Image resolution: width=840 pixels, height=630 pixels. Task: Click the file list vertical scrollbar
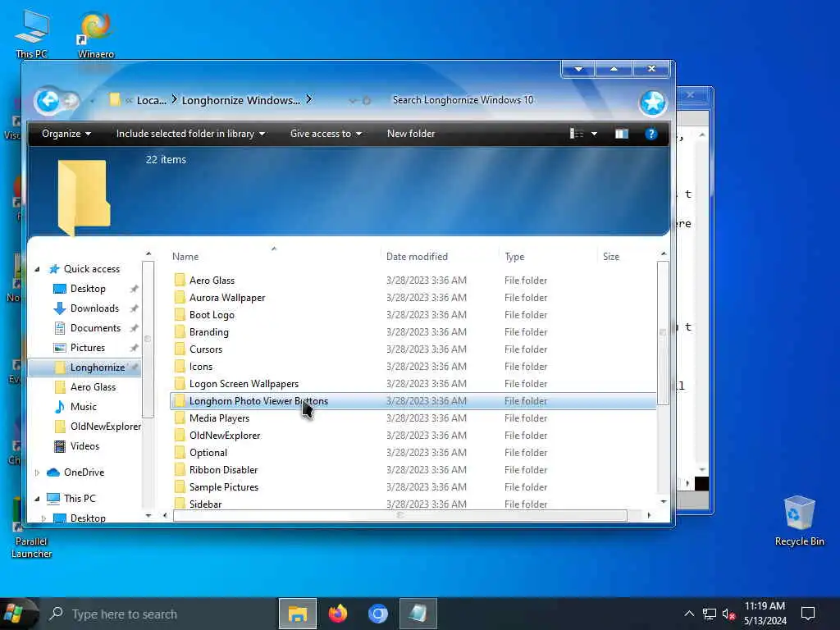coord(663,332)
